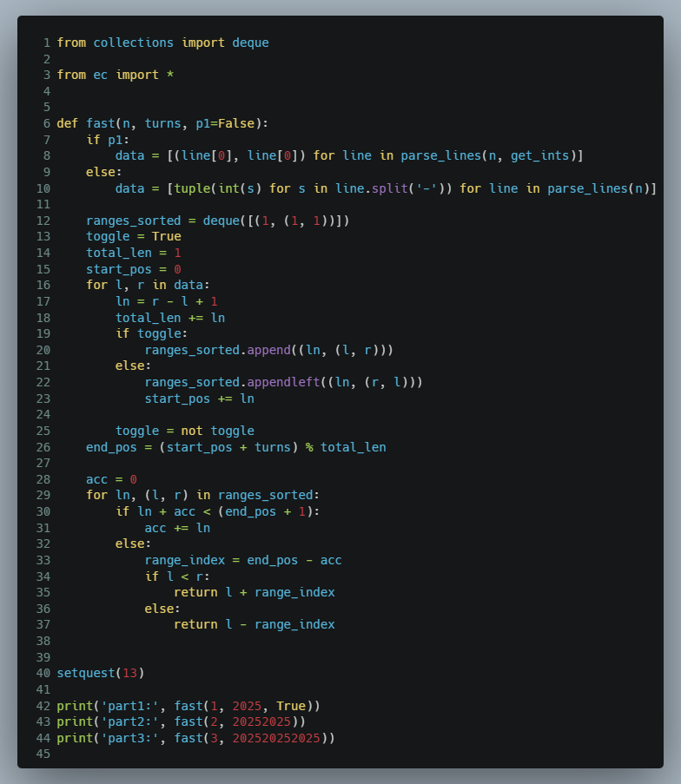Click line number 9 in the gutter

click(x=47, y=172)
